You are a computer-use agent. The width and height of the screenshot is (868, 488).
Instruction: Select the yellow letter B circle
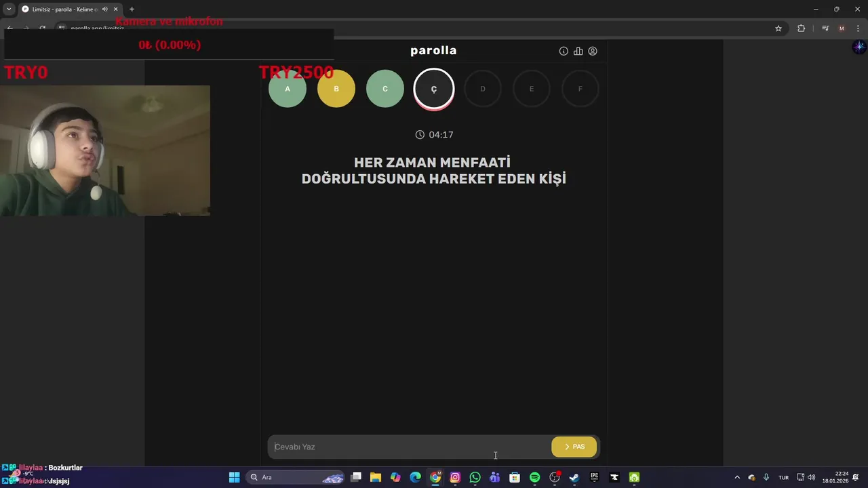coord(336,89)
